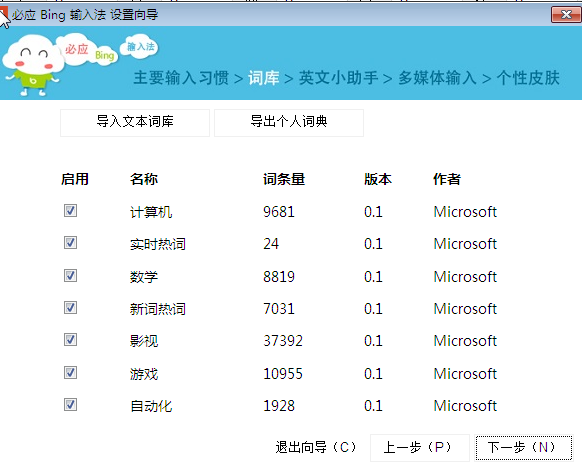
Task: Turn off the 新词热词 dictionary
Action: click(71, 307)
